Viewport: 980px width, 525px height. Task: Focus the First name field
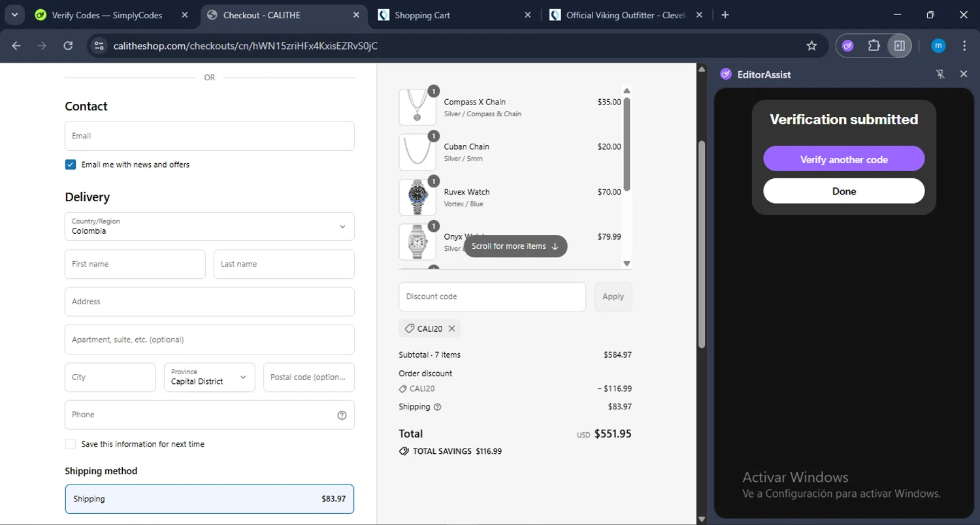coord(135,264)
